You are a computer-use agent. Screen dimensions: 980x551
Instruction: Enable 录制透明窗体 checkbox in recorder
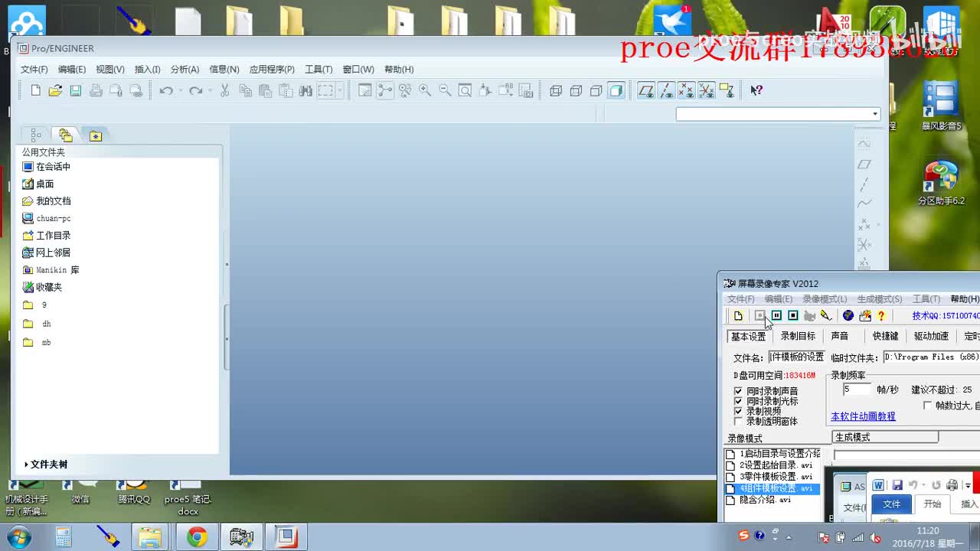coord(738,421)
